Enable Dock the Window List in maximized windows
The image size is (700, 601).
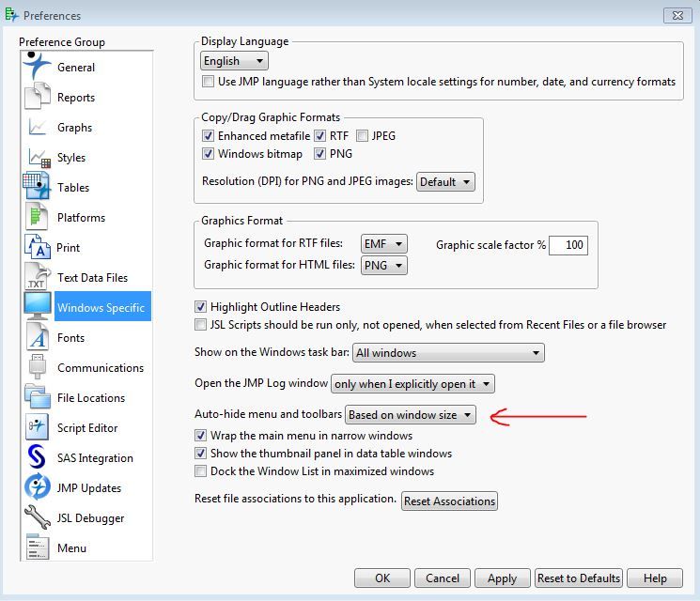coord(200,471)
